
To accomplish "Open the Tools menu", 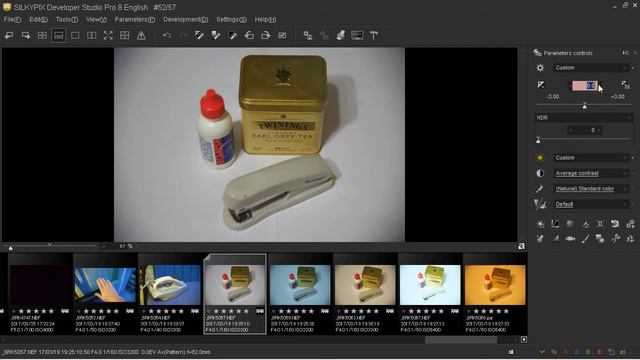I will coord(67,19).
